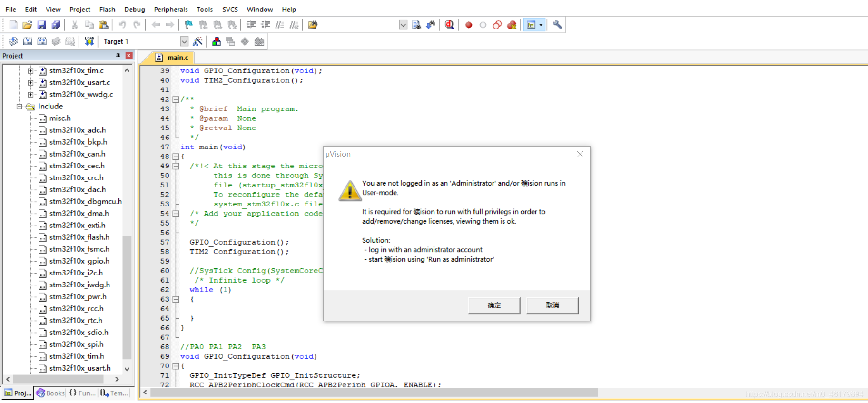Comment the selection with the comment icon

[280, 25]
